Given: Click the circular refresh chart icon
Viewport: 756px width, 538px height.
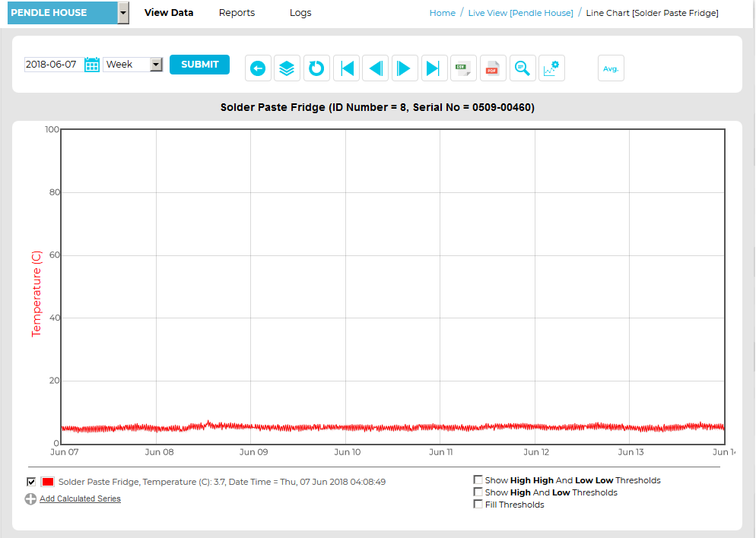Looking at the screenshot, I should tap(316, 68).
